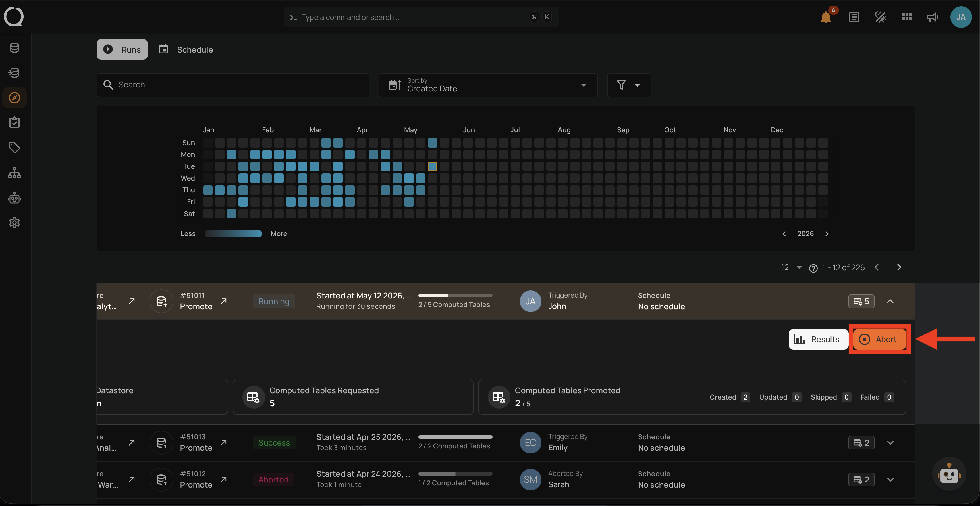Click the circular app logo in the top-left corner
Viewport: 980px width, 506px height.
tap(14, 17)
